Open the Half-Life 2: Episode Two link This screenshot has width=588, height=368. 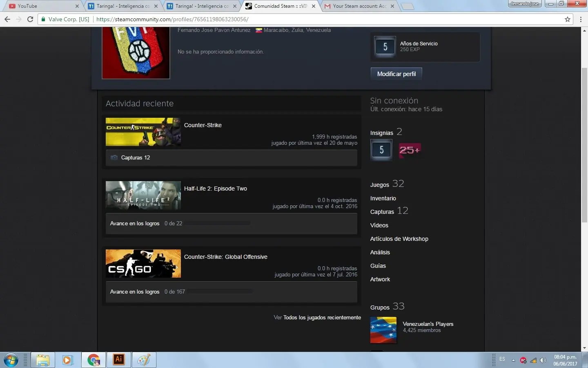216,188
